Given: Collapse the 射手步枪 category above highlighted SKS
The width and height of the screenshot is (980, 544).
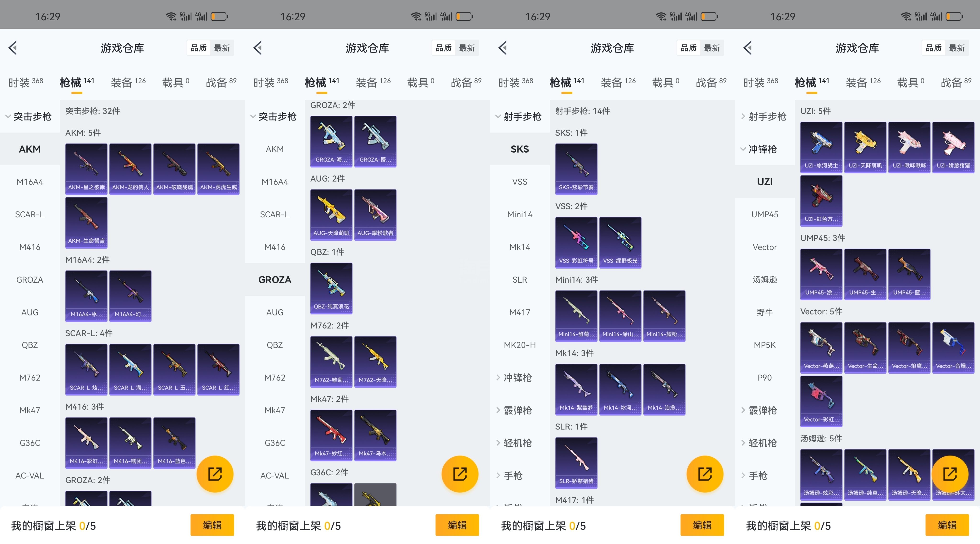Looking at the screenshot, I should [x=520, y=116].
